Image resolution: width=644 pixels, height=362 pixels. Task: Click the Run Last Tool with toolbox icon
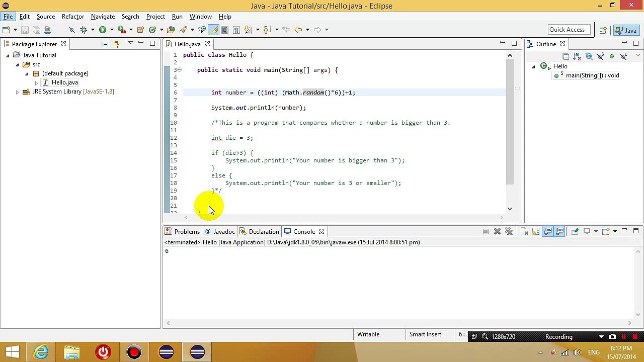(x=122, y=30)
